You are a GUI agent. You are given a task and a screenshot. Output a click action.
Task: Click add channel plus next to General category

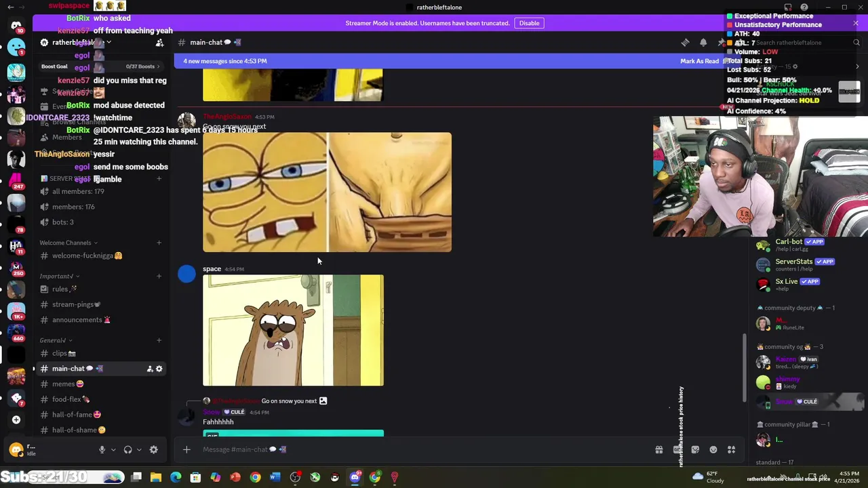pyautogui.click(x=159, y=340)
